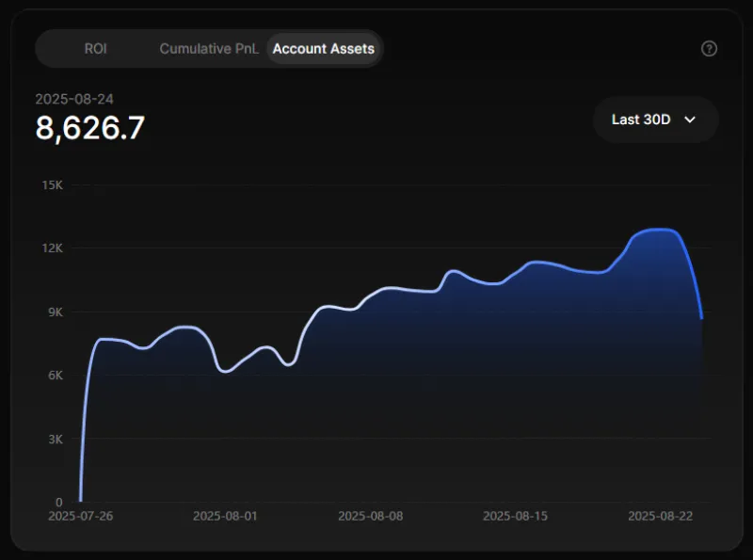Image resolution: width=753 pixels, height=560 pixels.
Task: Click the 2025-08-01 x-axis date
Action: [x=225, y=516]
